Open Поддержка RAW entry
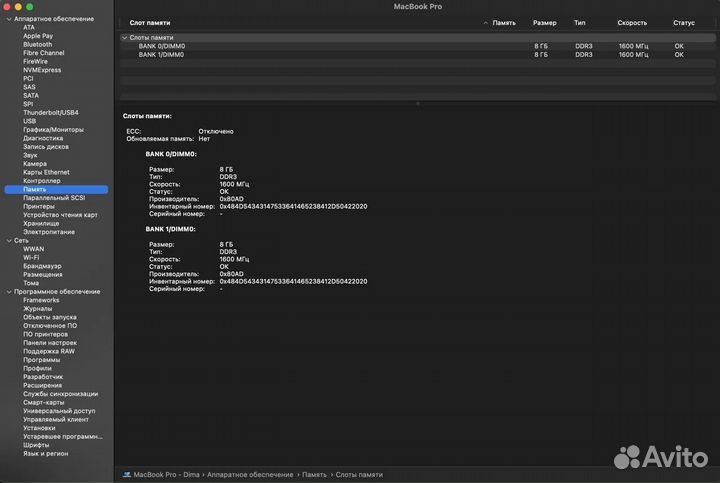 (49, 351)
